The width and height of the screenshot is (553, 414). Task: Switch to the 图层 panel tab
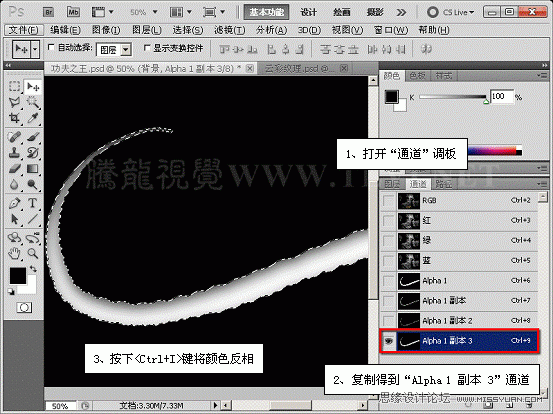(392, 184)
